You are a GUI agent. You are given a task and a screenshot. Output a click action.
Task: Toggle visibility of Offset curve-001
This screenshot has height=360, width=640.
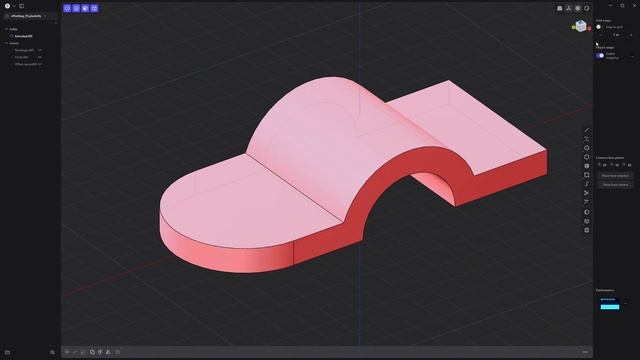click(40, 64)
